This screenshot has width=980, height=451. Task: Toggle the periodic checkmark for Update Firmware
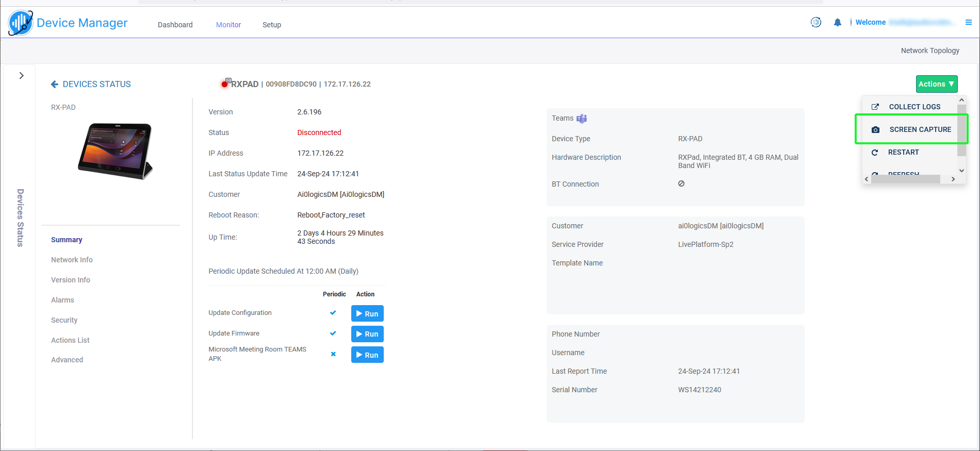tap(333, 333)
